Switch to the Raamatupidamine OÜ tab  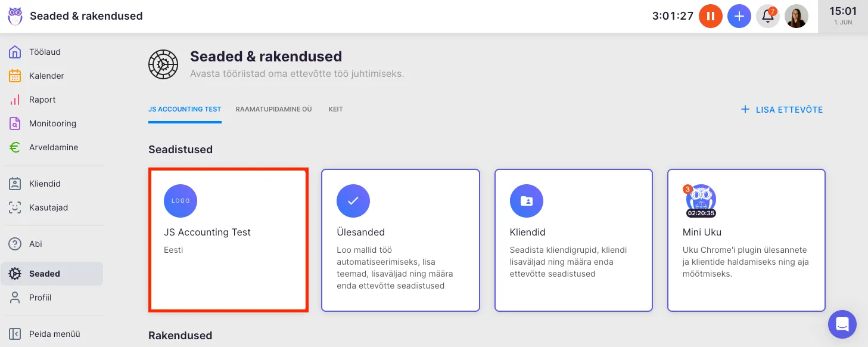click(273, 110)
